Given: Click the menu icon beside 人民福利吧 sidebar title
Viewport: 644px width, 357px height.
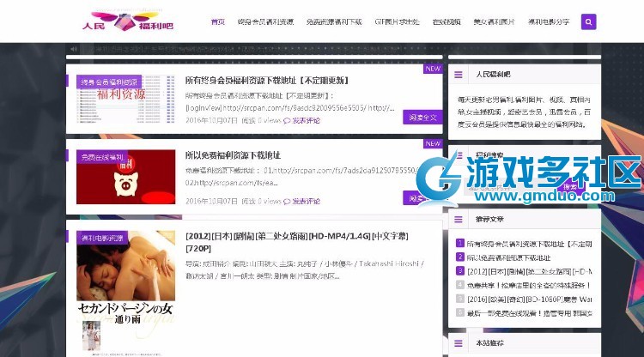Looking at the screenshot, I should 458,75.
